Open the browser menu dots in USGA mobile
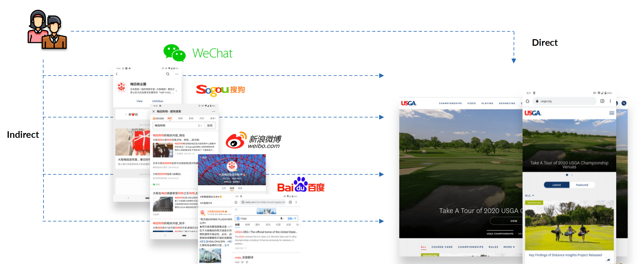Image resolution: width=644 pixels, height=264 pixels. 610,101
